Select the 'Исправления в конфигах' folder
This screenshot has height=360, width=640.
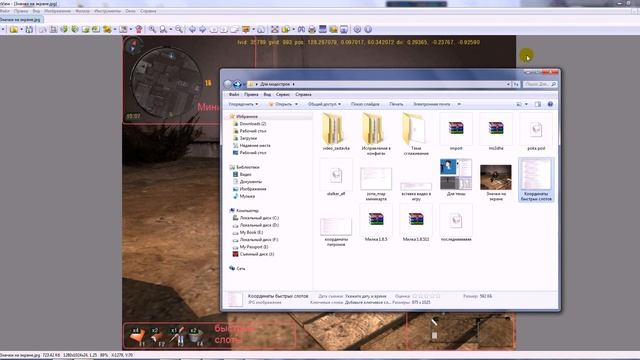point(376,135)
